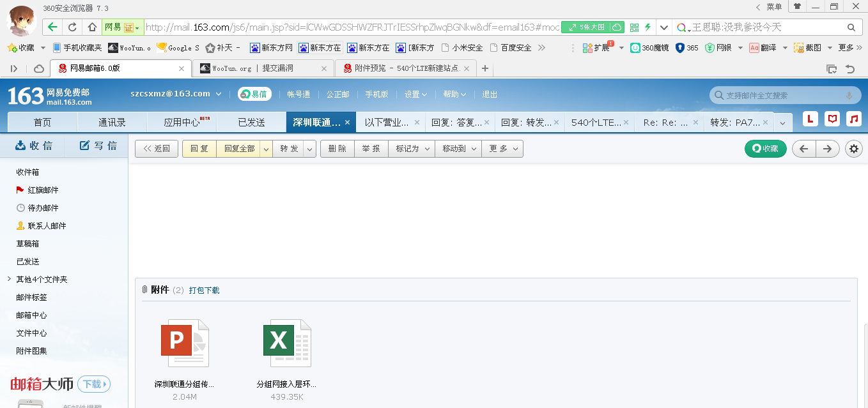Switch to 通讯录 tab
The width and height of the screenshot is (868, 408).
tap(112, 123)
